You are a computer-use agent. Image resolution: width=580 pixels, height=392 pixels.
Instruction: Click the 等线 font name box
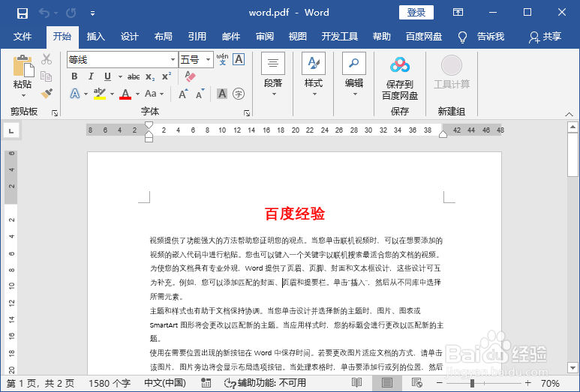coord(119,59)
